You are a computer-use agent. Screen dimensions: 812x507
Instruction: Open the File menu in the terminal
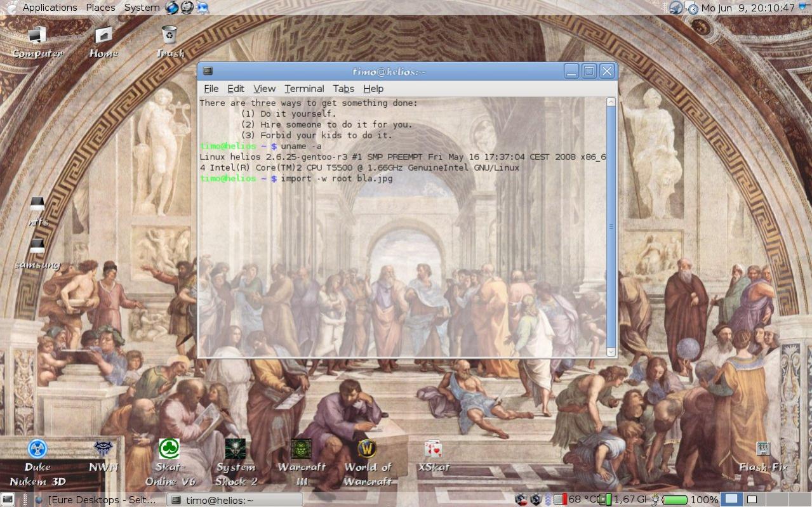tap(211, 89)
